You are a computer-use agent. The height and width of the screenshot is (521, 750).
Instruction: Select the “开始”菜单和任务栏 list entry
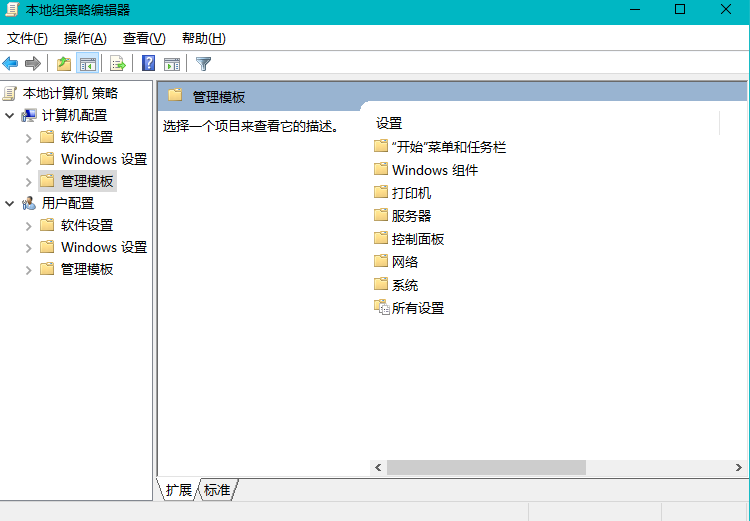coord(449,147)
